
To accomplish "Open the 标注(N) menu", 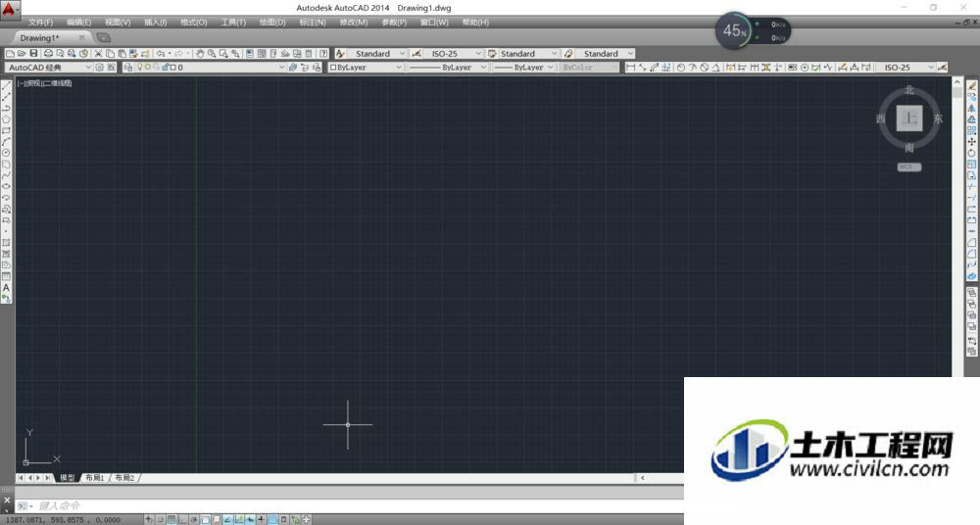I will point(313,23).
